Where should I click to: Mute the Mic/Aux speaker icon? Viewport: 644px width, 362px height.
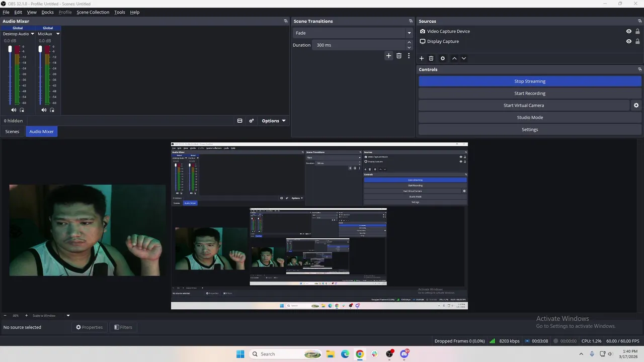tap(44, 110)
